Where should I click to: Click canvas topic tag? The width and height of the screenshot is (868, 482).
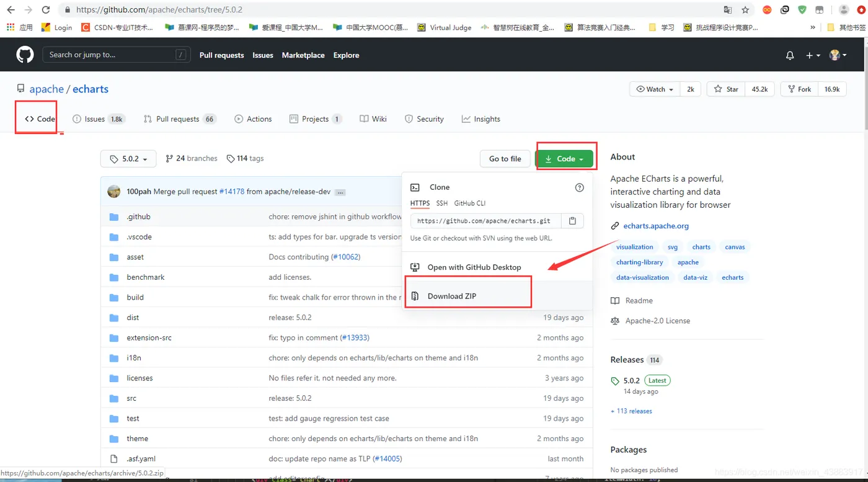[735, 247]
